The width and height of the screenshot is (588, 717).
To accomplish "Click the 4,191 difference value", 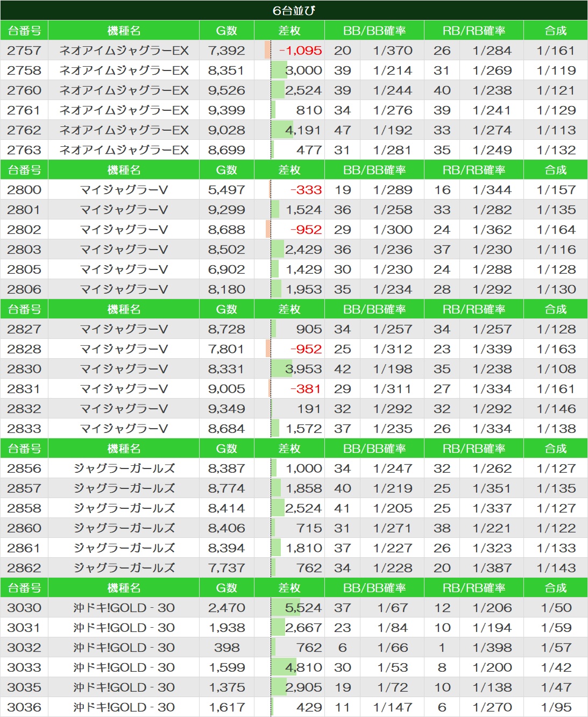I will [303, 130].
